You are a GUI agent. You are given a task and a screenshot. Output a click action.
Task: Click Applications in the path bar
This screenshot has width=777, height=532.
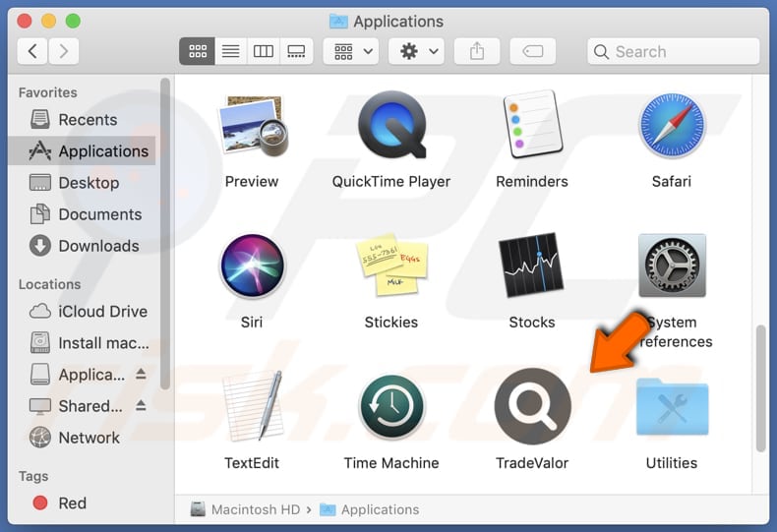[370, 509]
